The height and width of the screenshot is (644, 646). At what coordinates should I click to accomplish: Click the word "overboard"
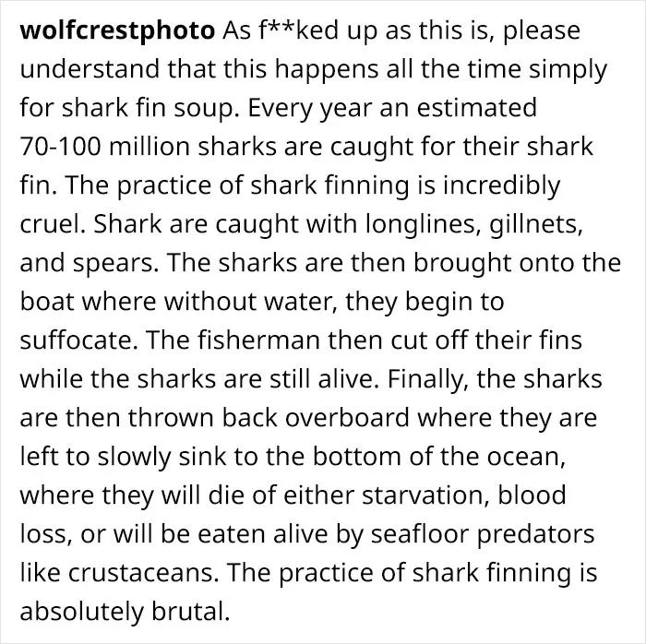[x=346, y=418]
